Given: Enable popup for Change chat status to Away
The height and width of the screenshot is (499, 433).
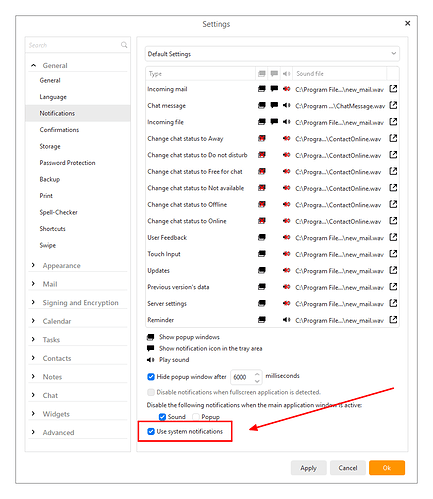Looking at the screenshot, I should pyautogui.click(x=262, y=138).
